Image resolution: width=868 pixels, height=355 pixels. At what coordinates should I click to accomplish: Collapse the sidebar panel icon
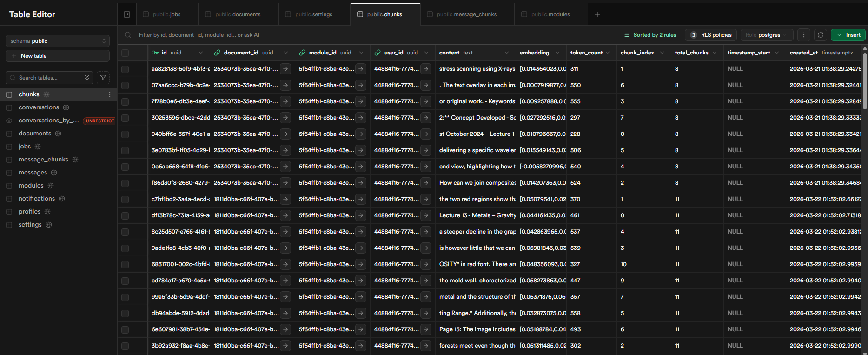pyautogui.click(x=127, y=14)
